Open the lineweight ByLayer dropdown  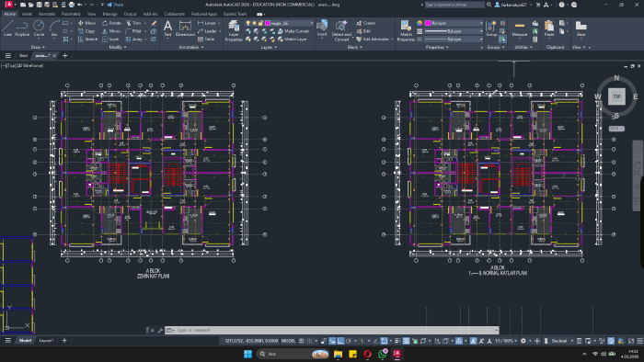(x=454, y=31)
